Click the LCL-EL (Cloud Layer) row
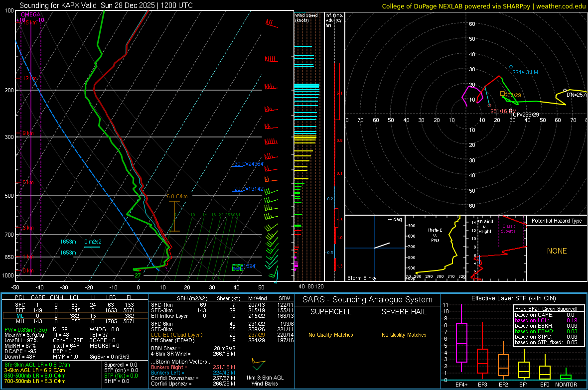This screenshot has height=390, width=588. tap(222, 335)
